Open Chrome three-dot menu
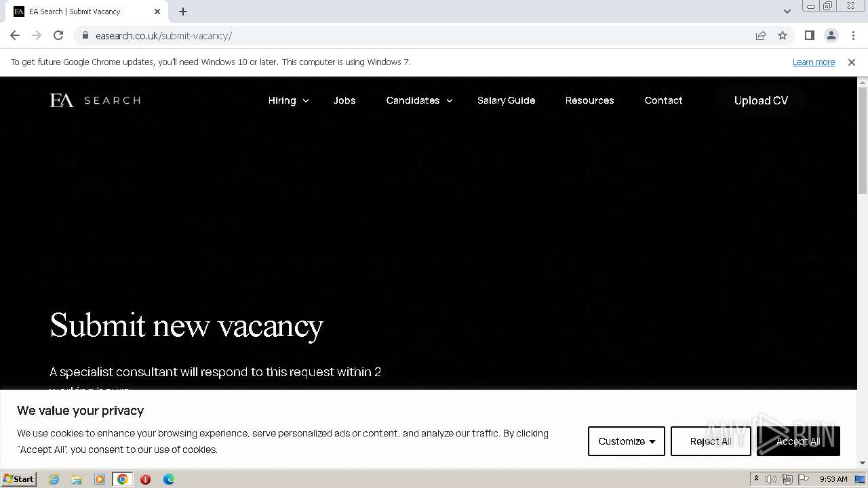 pyautogui.click(x=853, y=35)
